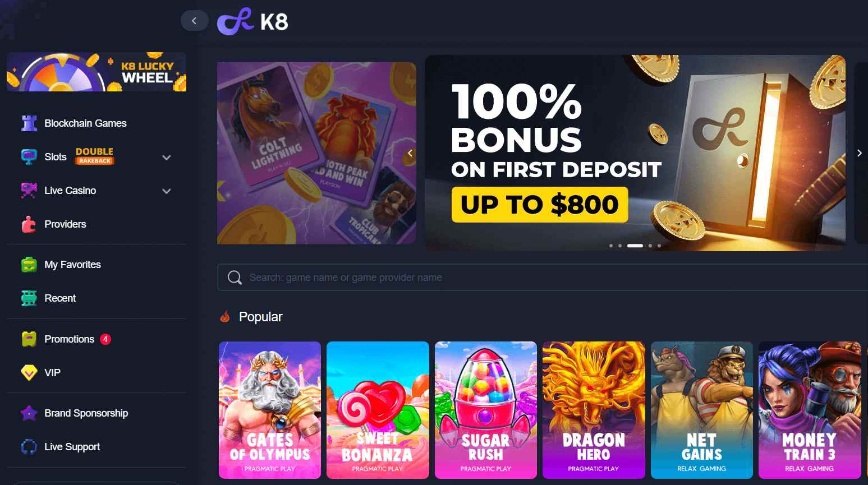Expand the Slots submenu chevron

[x=167, y=158]
